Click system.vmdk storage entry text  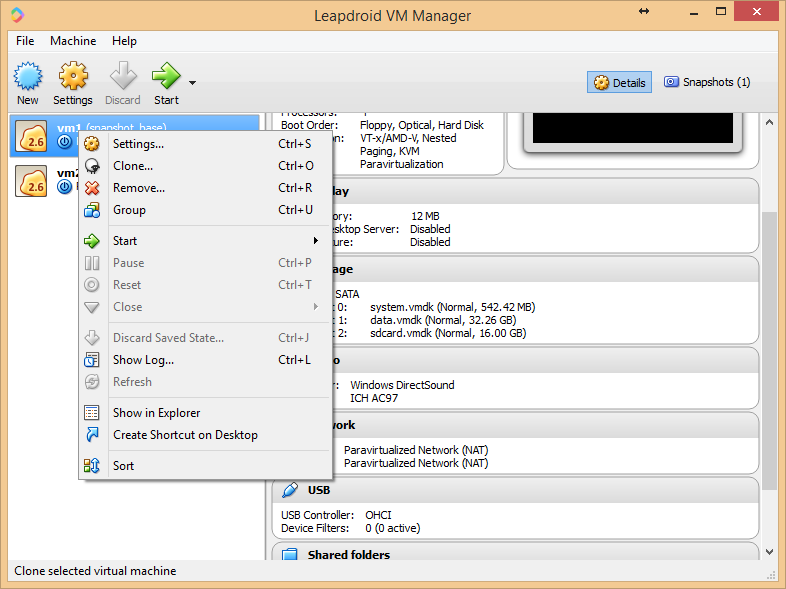452,307
